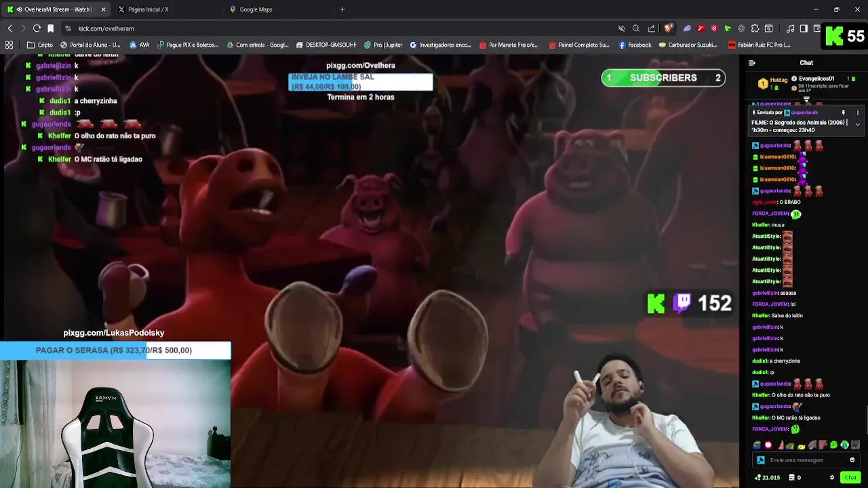Click the Chat panel header title

[806, 63]
